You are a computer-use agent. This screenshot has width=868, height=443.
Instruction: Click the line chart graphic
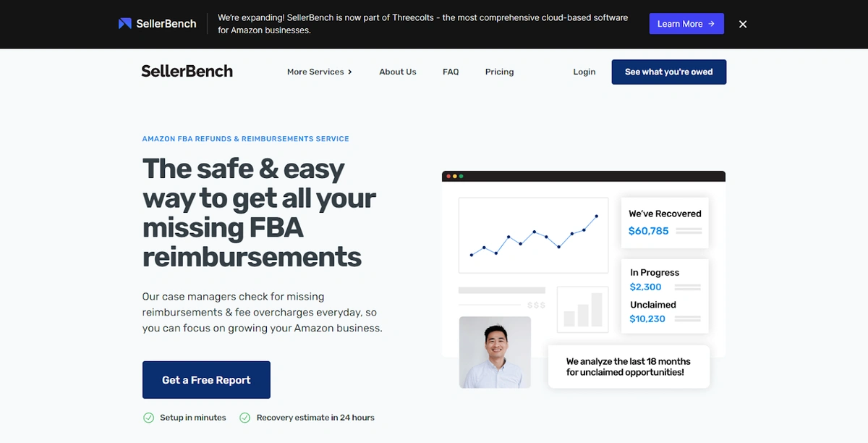click(x=534, y=235)
